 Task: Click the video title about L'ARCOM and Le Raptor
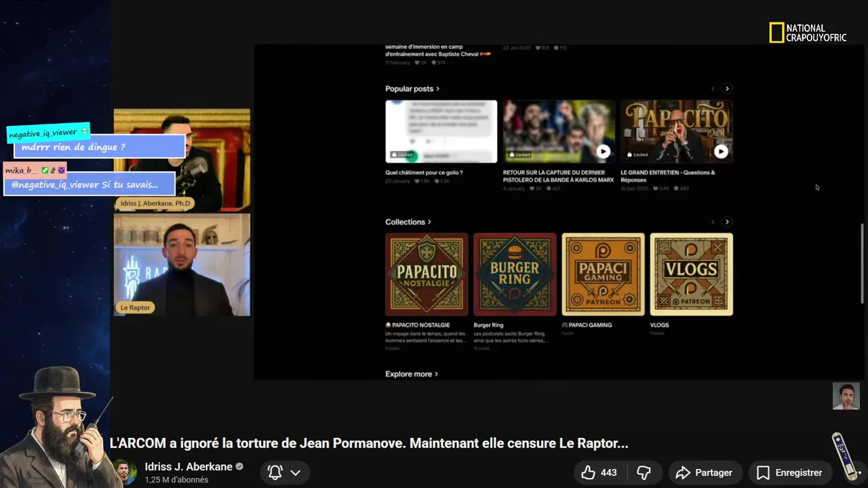point(369,443)
